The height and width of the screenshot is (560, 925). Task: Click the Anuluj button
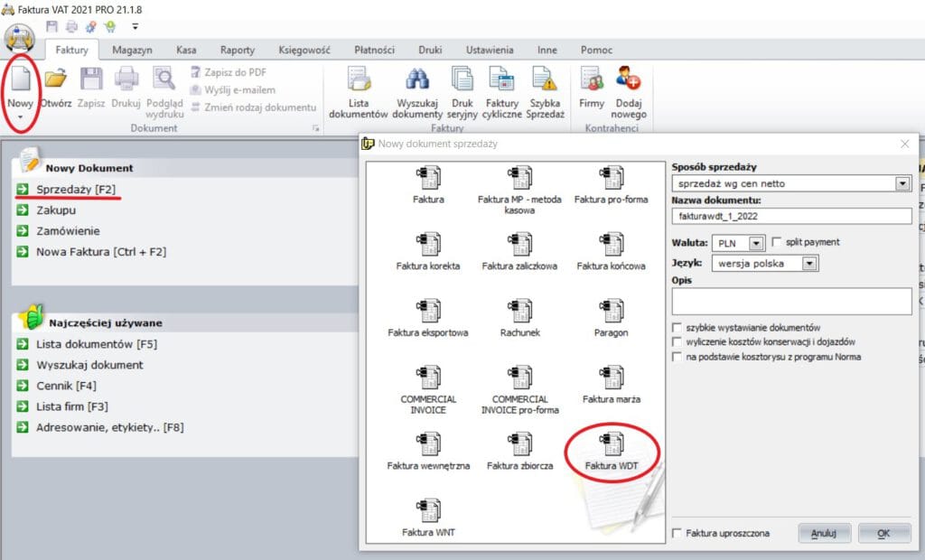point(824,533)
